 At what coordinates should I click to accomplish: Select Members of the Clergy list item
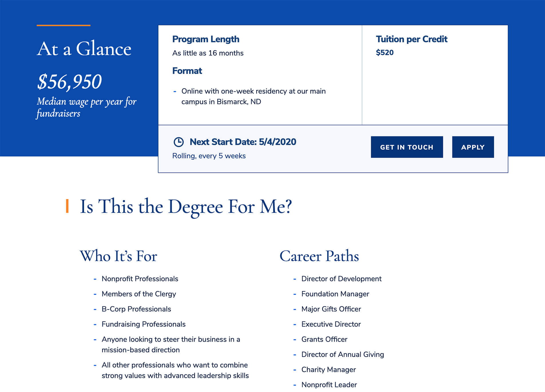tap(139, 294)
